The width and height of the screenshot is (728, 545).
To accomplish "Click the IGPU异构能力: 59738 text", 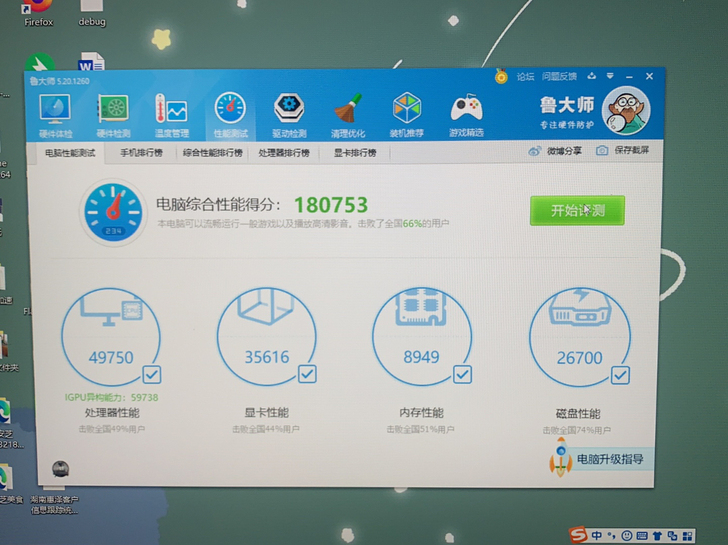I will (x=111, y=397).
